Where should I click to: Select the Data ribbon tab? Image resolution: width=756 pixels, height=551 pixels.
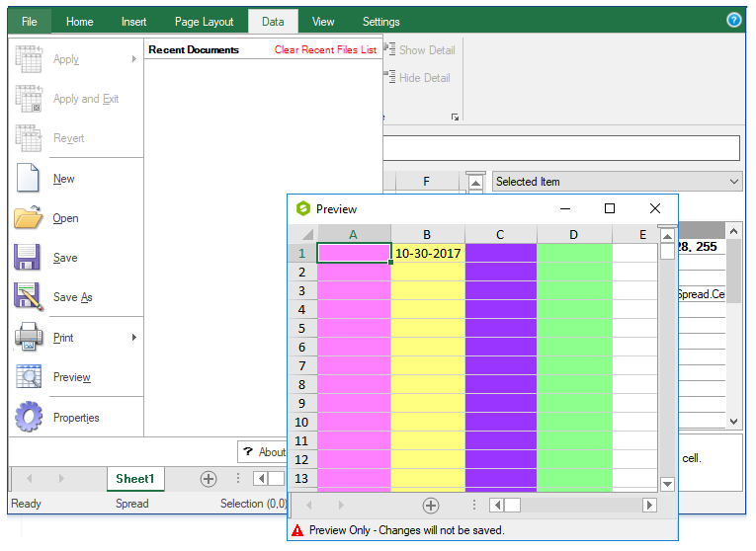pyautogui.click(x=273, y=22)
